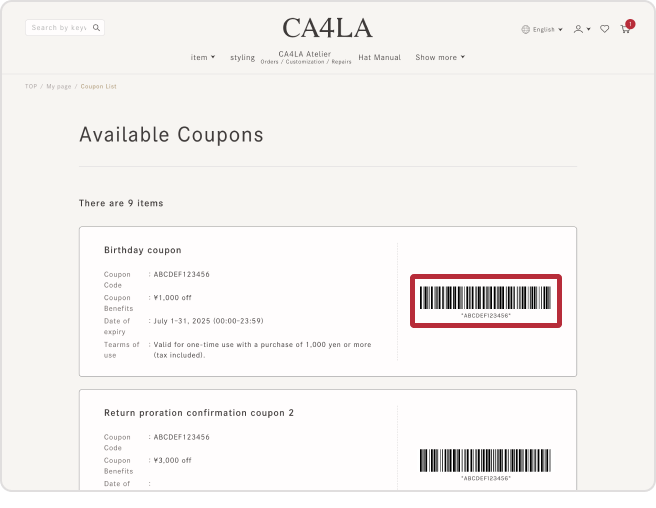Open the Hat Manual page
The width and height of the screenshot is (656, 508).
pos(379,57)
